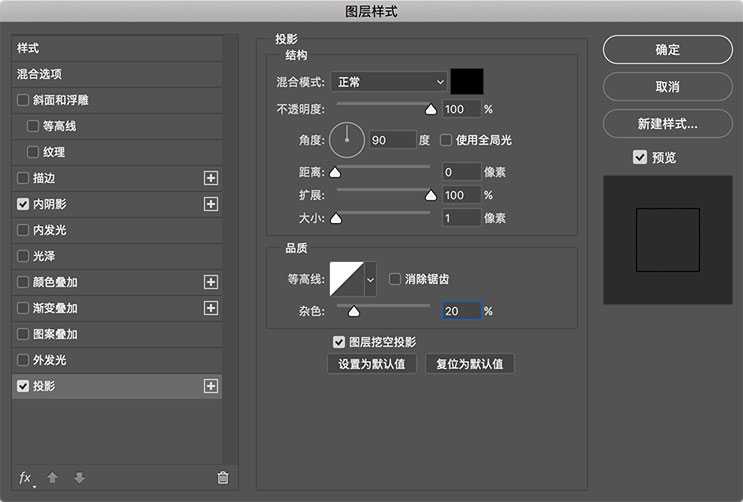This screenshot has height=502, width=743.
Task: Click the fx effects menu icon
Action: (26, 478)
